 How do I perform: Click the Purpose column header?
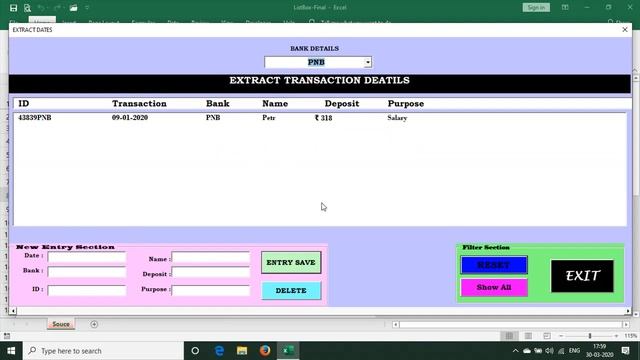(406, 104)
